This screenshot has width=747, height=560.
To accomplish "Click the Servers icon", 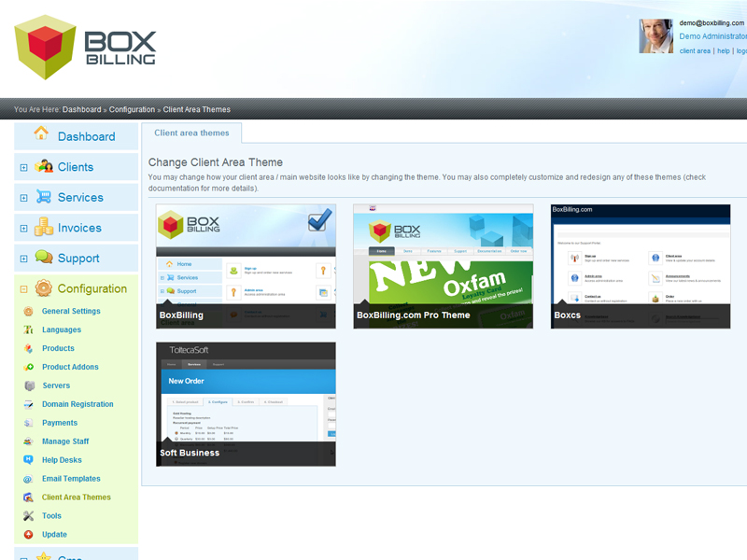I will (29, 385).
